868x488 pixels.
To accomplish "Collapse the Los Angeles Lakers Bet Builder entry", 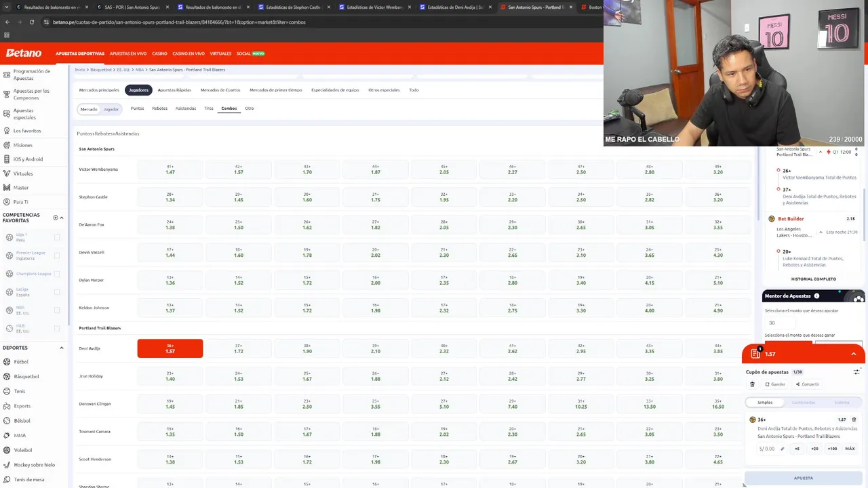I will [x=821, y=232].
